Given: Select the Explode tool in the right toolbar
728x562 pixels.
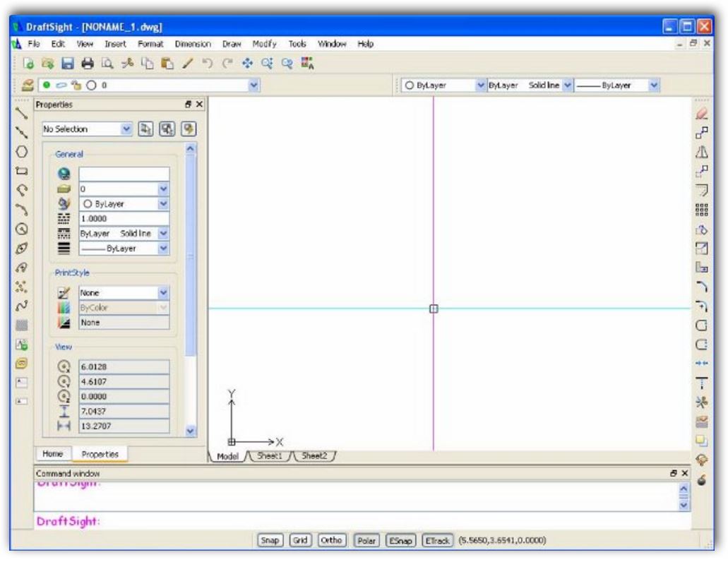Looking at the screenshot, I should (x=702, y=479).
